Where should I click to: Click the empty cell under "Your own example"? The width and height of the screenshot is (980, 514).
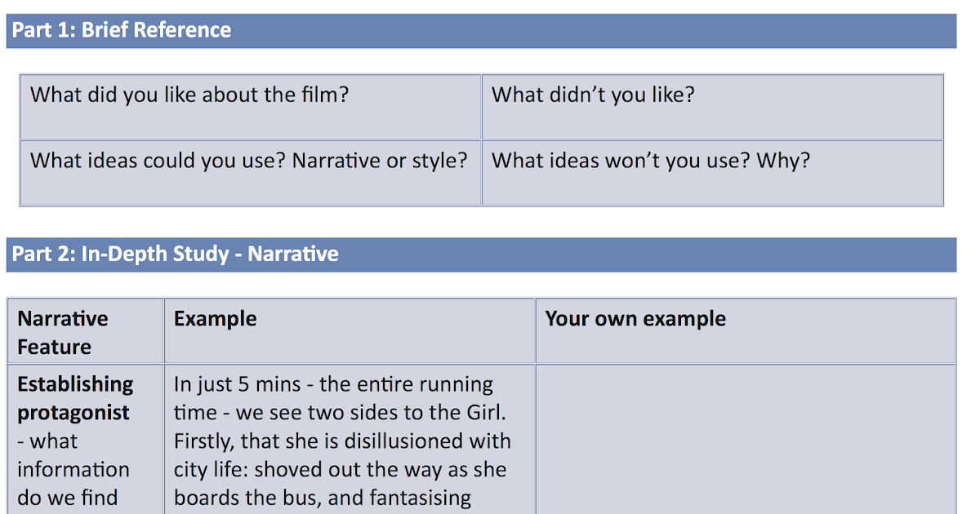click(744, 439)
